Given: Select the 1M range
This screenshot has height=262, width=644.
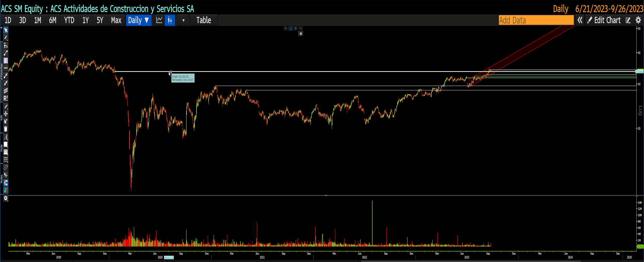Looking at the screenshot, I should coord(38,20).
